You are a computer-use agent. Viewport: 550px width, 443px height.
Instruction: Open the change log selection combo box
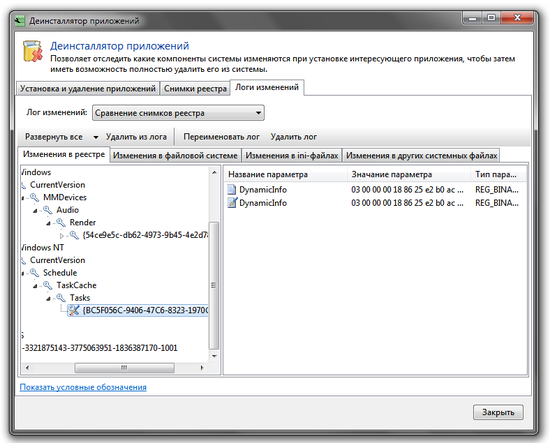(x=178, y=113)
